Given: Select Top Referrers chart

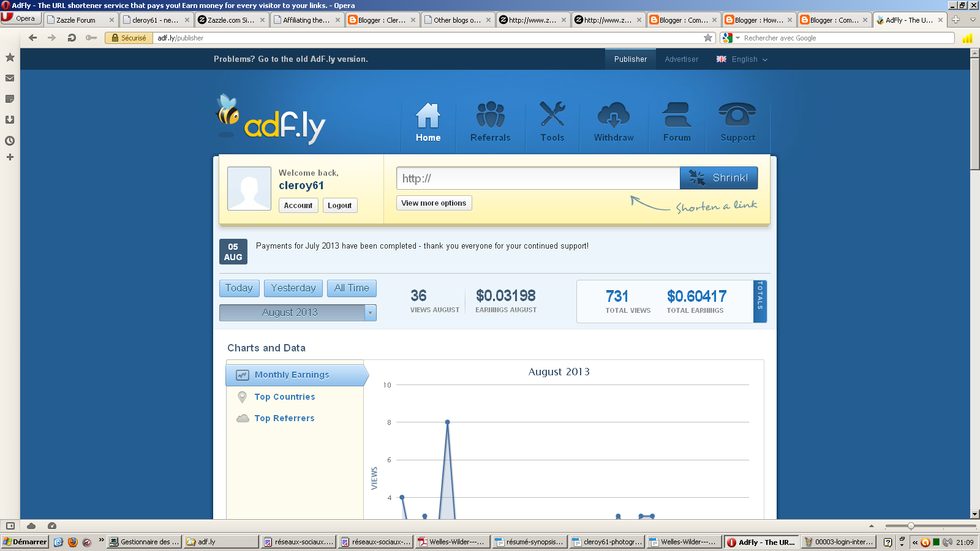Looking at the screenshot, I should pos(284,419).
